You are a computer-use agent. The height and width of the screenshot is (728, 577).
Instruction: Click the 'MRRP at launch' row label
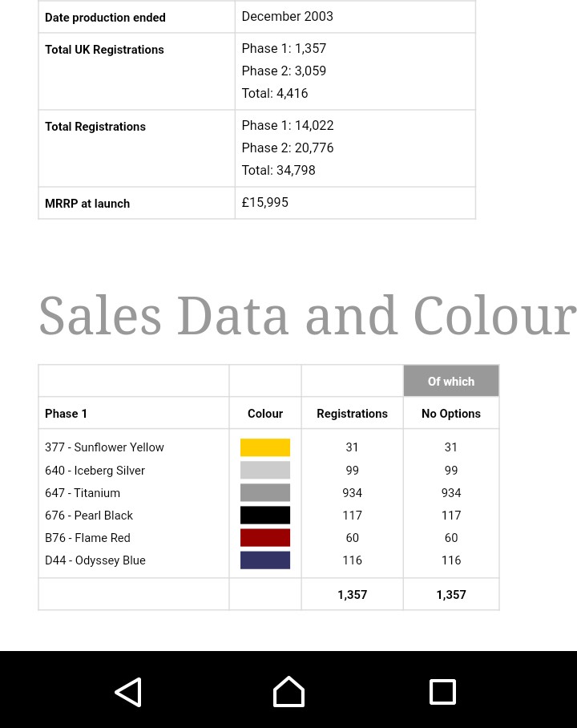(87, 204)
